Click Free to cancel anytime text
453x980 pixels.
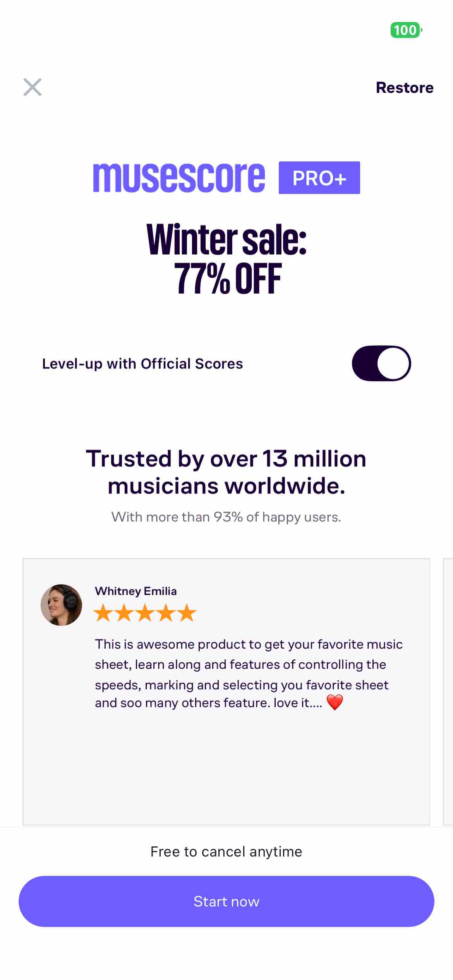click(x=226, y=851)
